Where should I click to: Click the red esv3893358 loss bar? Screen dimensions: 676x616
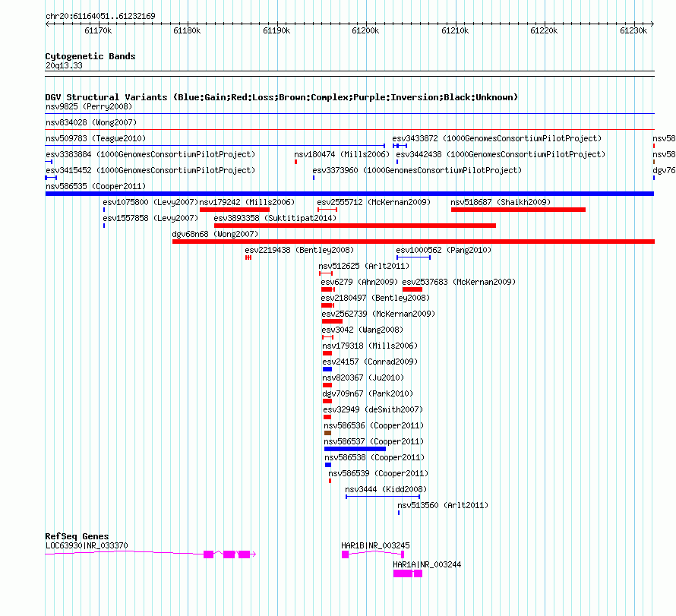click(355, 226)
